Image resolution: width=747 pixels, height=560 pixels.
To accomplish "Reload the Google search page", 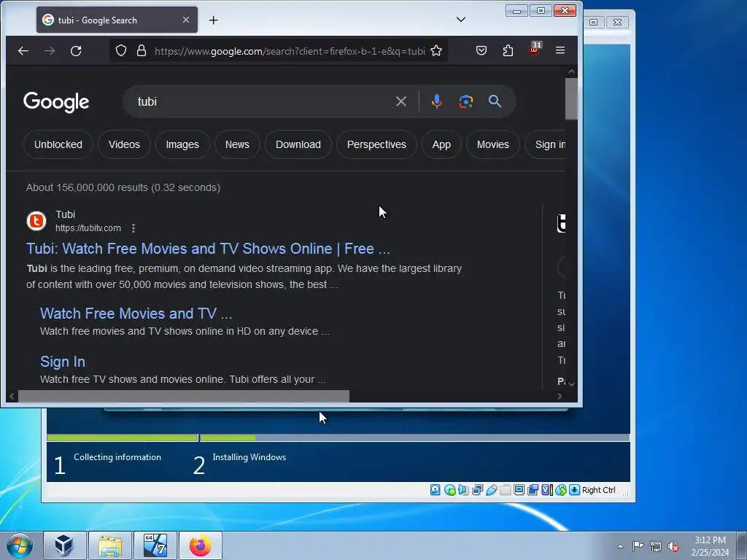I will point(76,50).
